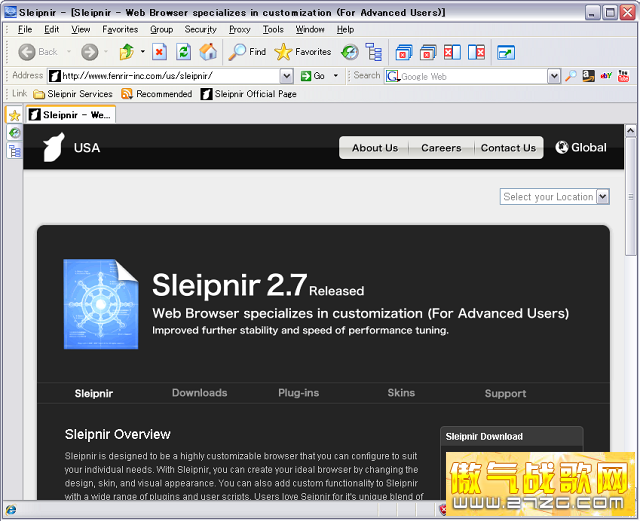Open the Support page tab

(505, 394)
